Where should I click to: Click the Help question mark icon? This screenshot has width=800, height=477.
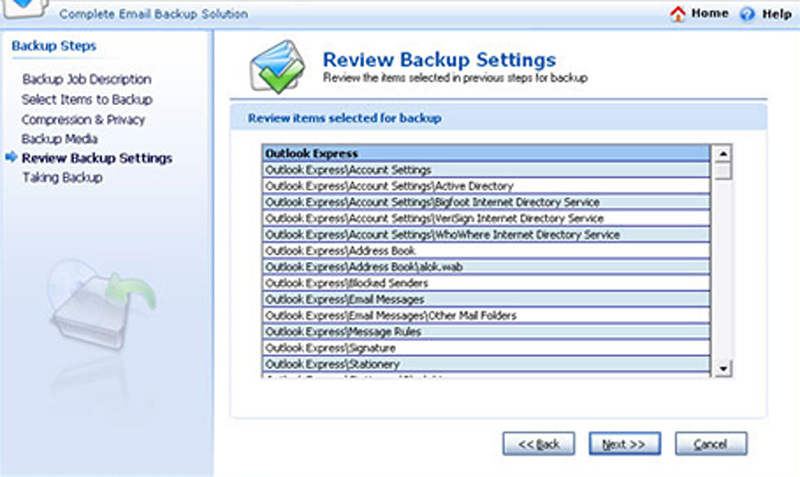747,14
